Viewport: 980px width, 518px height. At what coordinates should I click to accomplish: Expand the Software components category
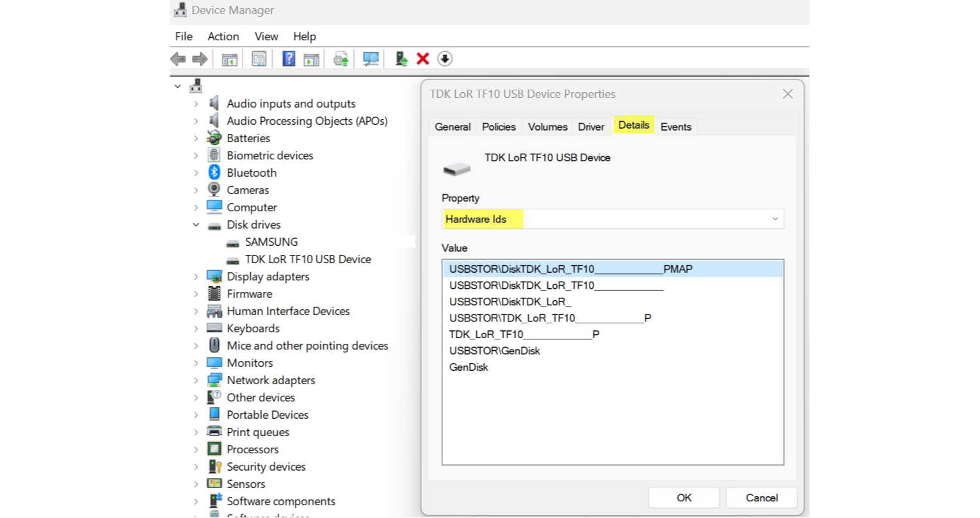pyautogui.click(x=196, y=501)
